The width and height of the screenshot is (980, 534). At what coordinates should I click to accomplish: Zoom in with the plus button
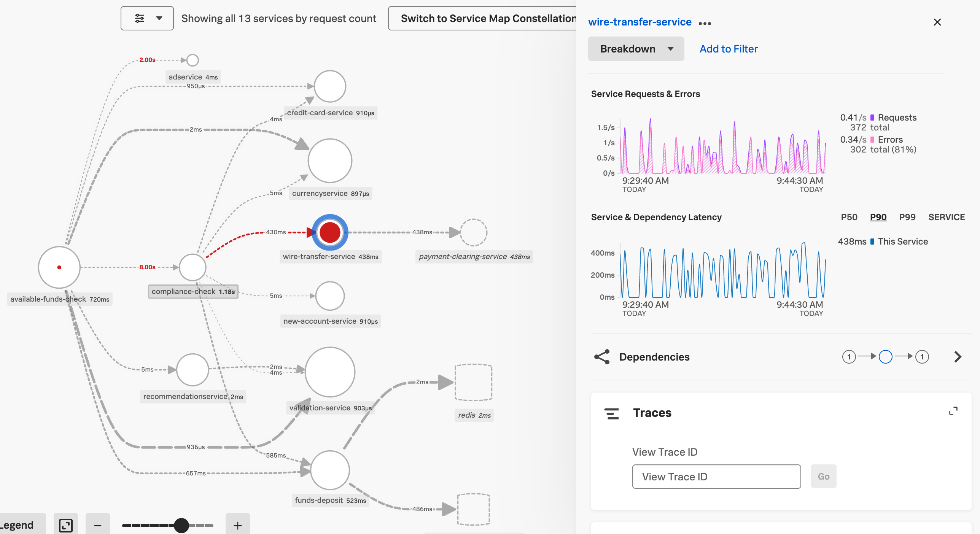click(x=237, y=525)
